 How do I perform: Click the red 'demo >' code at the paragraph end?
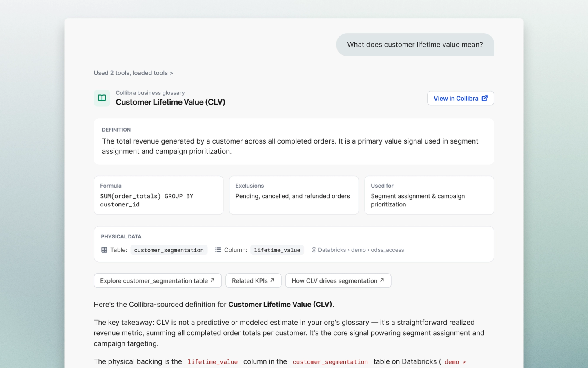click(455, 362)
